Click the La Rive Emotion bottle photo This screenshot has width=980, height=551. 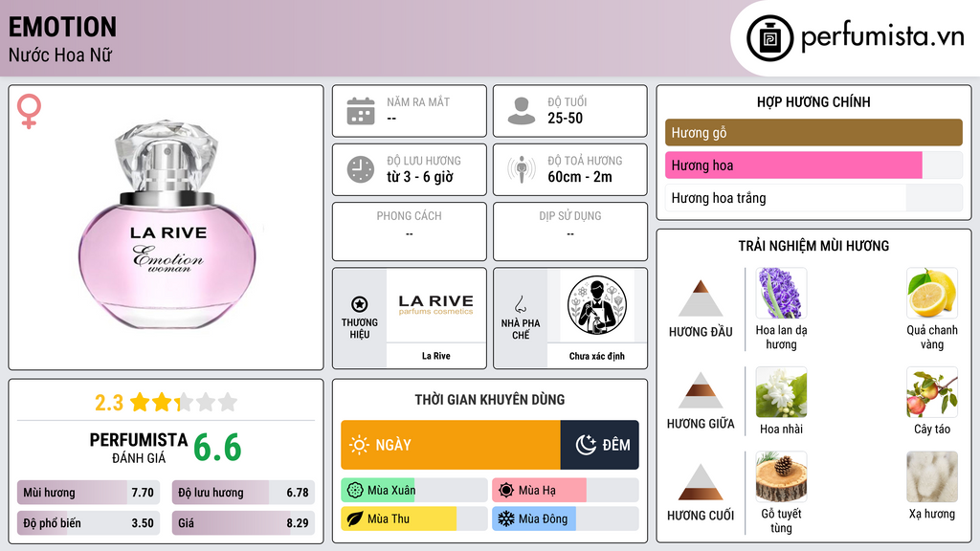pos(167,224)
